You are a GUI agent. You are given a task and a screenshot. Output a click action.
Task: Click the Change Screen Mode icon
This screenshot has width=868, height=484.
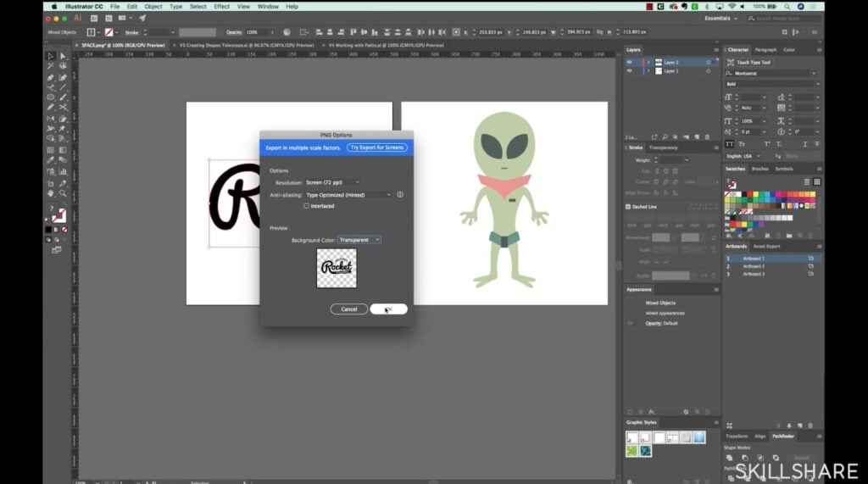[57, 250]
